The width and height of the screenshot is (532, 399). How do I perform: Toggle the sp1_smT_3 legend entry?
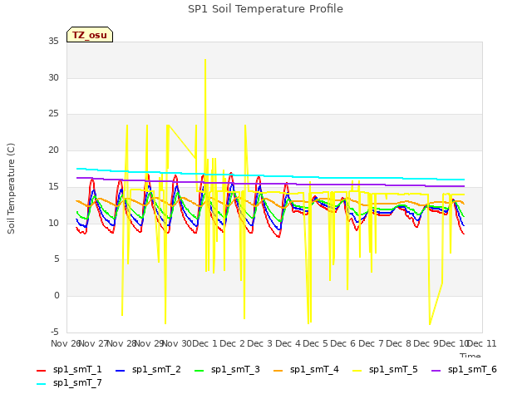pyautogui.click(x=227, y=370)
